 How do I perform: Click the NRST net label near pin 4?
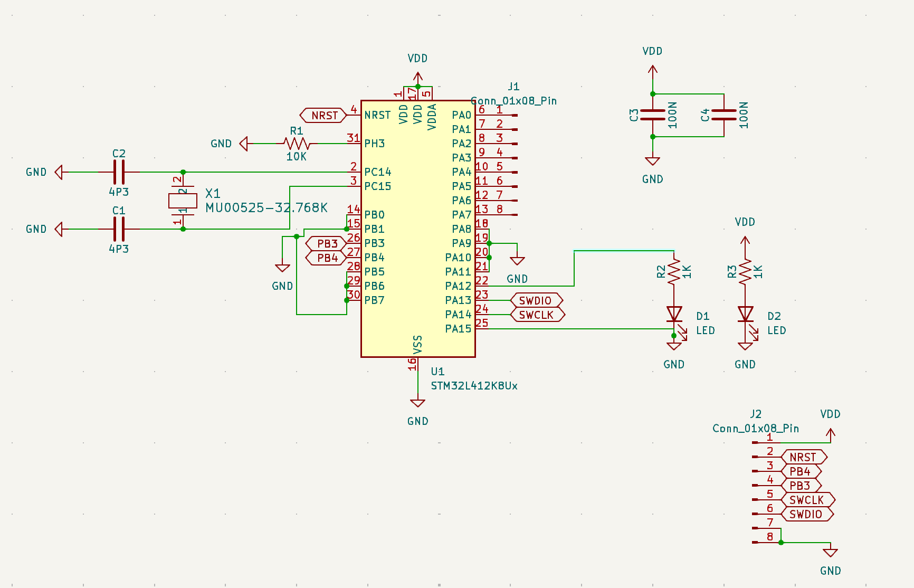tap(324, 116)
